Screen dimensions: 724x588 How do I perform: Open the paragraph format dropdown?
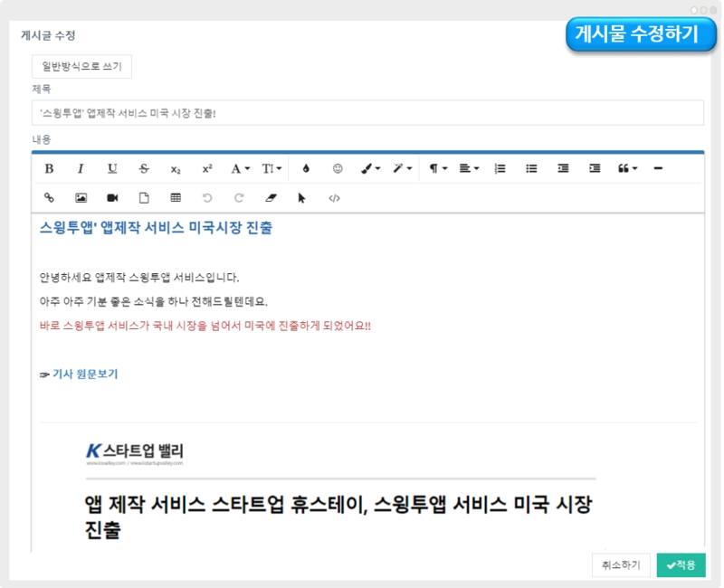[438, 168]
